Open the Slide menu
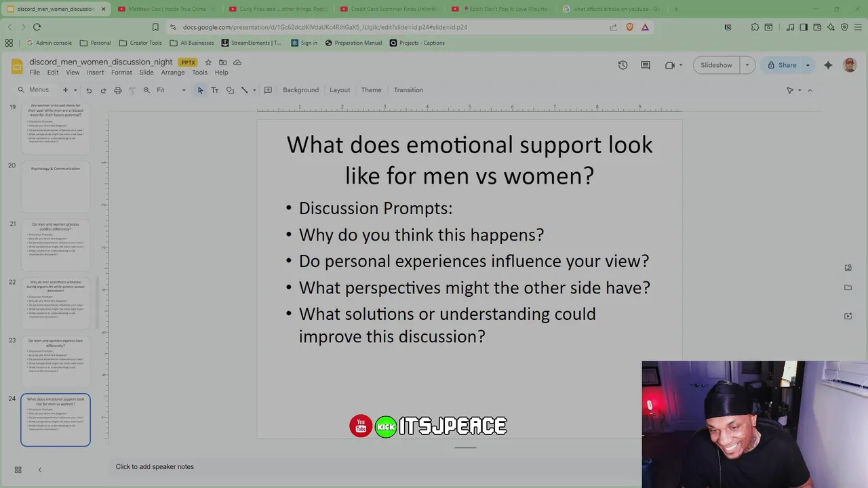Image resolution: width=868 pixels, height=488 pixels. [x=146, y=73]
